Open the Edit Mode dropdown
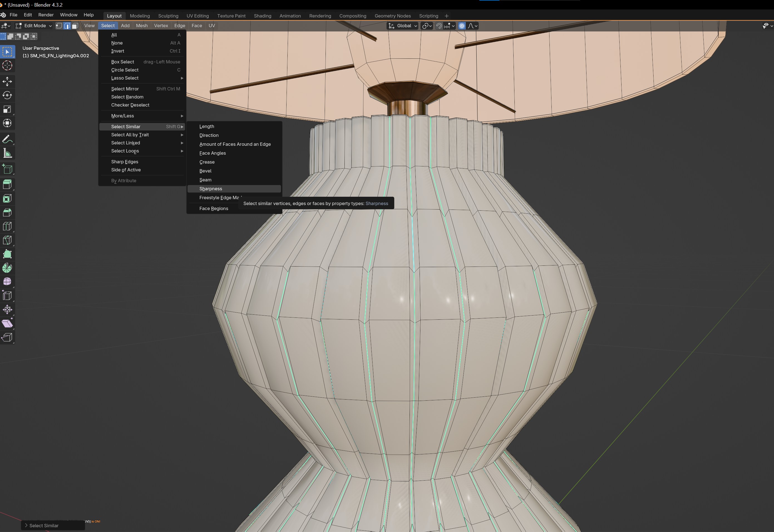 [34, 26]
